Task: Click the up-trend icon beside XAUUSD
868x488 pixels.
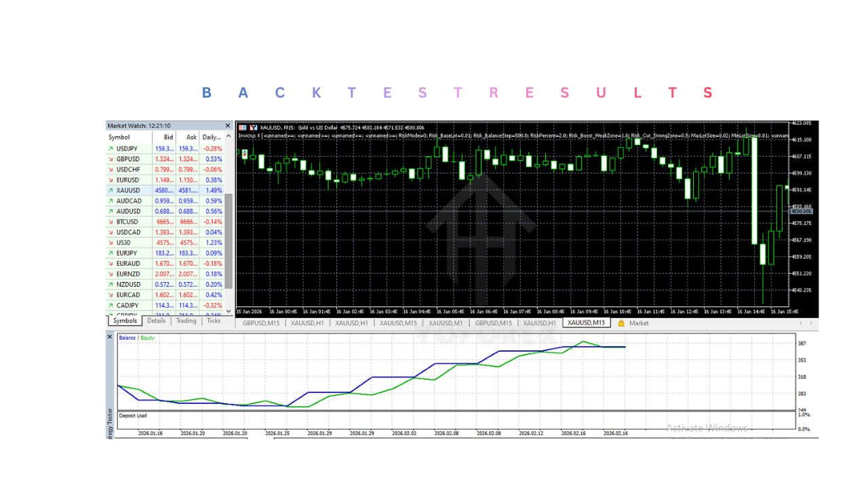Action: tap(111, 190)
